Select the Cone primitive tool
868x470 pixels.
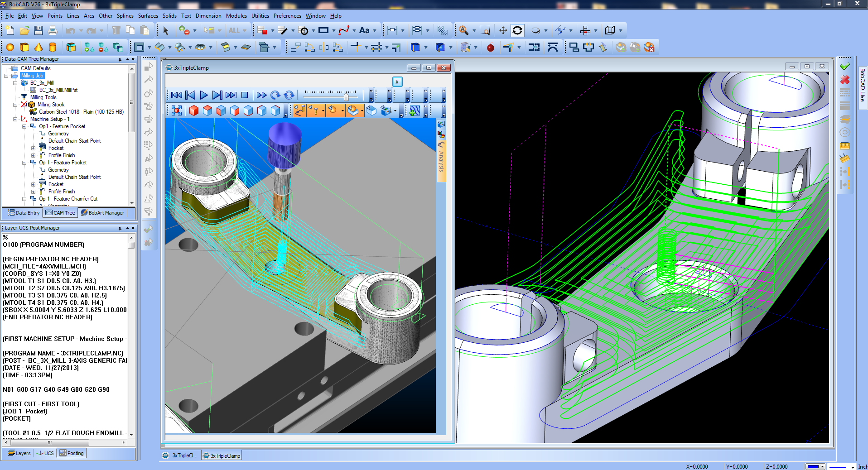click(39, 47)
